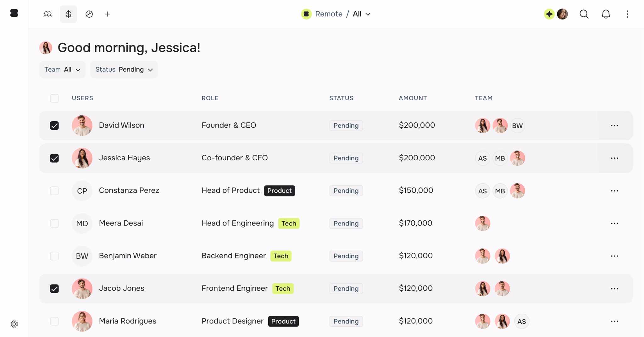Open the Status Pending filter dropdown

pos(124,69)
